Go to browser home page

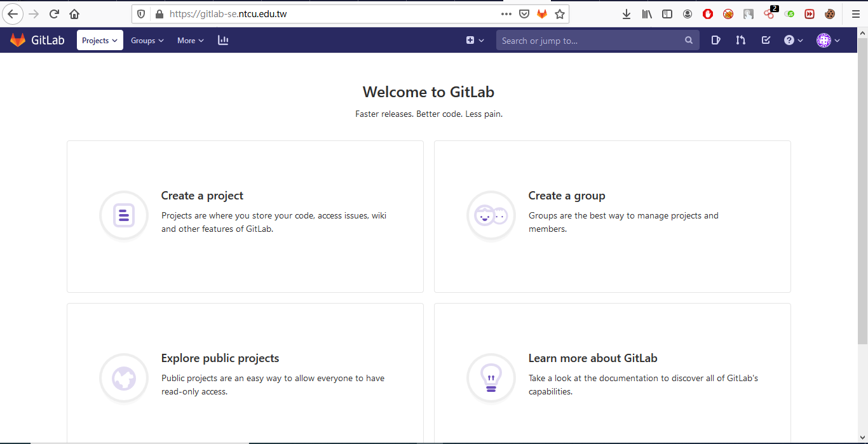pos(74,14)
